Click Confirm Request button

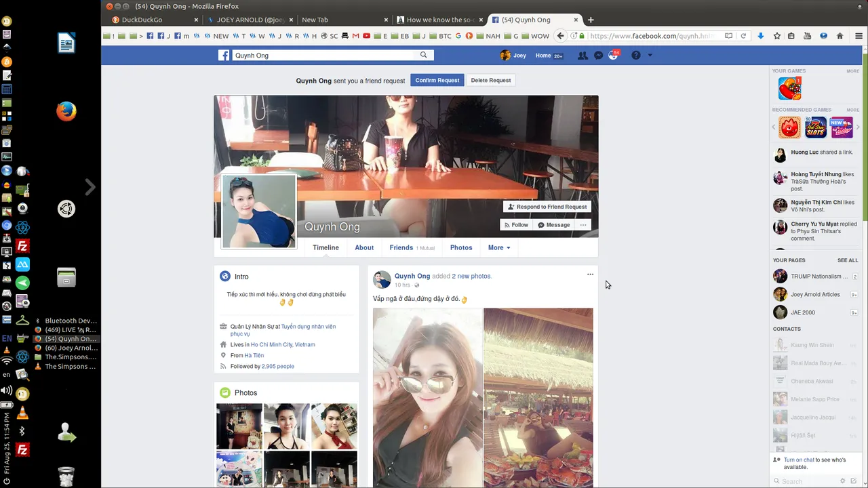(437, 80)
